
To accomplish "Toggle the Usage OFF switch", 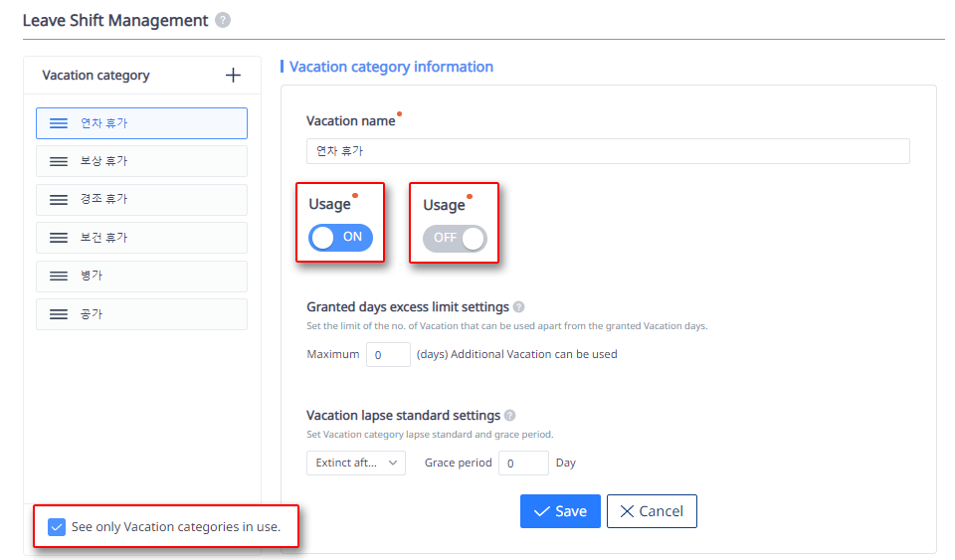I will (x=455, y=238).
